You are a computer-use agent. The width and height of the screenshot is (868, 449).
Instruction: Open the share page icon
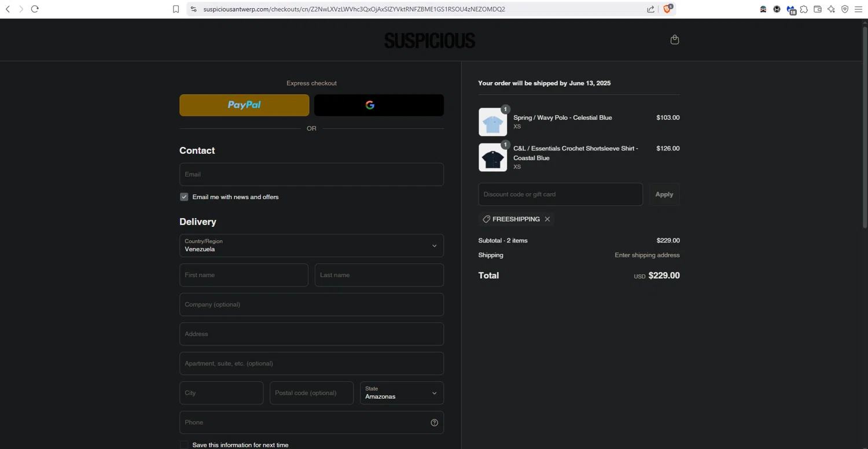651,9
